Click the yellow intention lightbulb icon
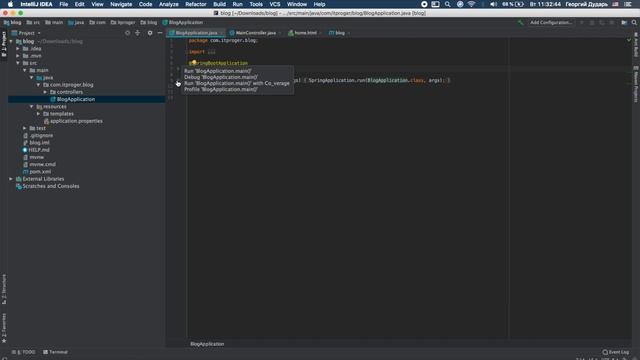640x360 pixels. pyautogui.click(x=194, y=62)
